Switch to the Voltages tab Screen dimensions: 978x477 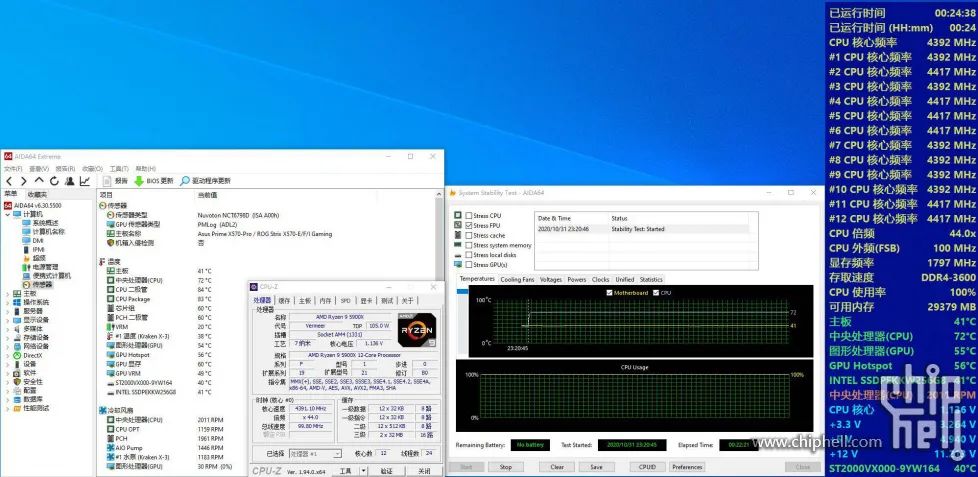[551, 279]
